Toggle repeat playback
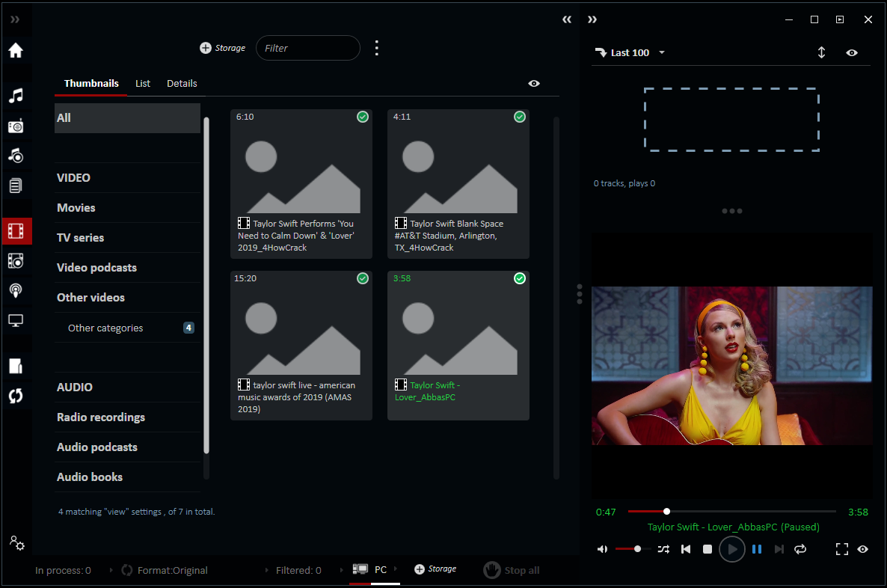Image resolution: width=887 pixels, height=588 pixels. [x=800, y=549]
